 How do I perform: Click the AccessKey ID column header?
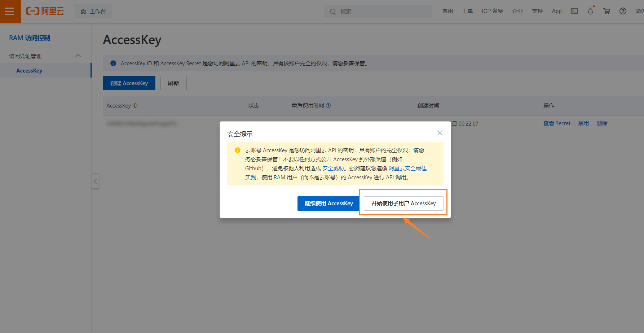122,106
